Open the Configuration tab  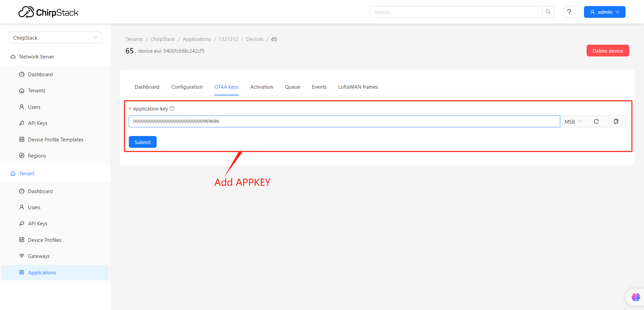[187, 87]
